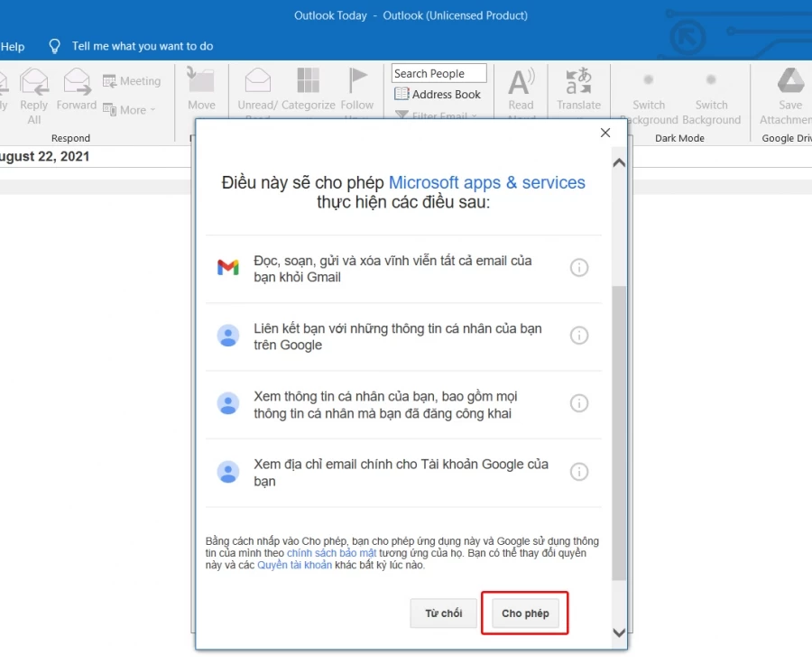Click the Đọc, soạn, gửi và xóa permission text
Screen dimensions: 812x664
(x=392, y=268)
